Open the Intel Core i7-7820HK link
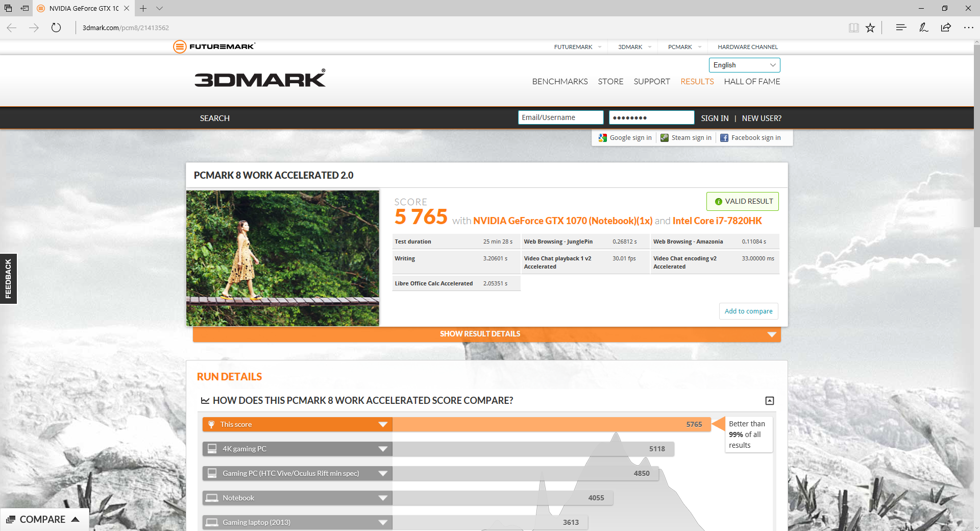 pos(717,221)
